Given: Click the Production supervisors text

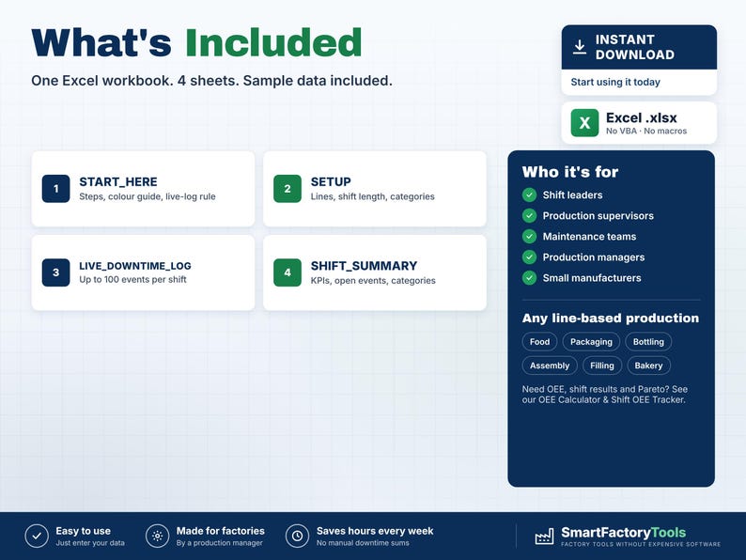Looking at the screenshot, I should (x=598, y=216).
